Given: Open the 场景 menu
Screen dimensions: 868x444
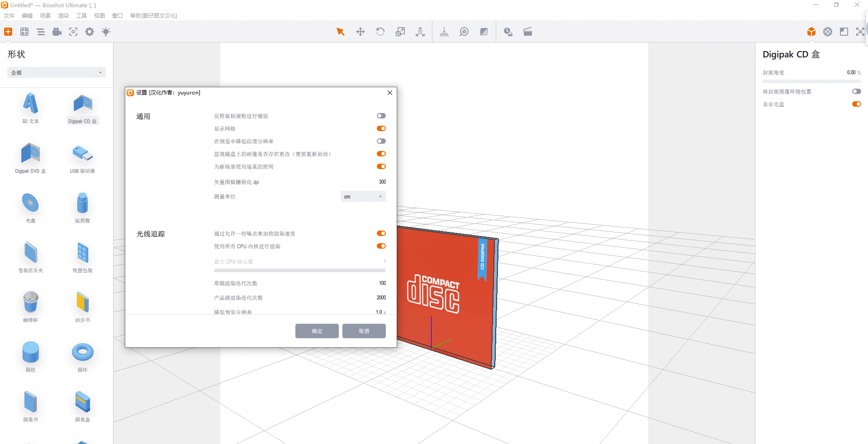Looking at the screenshot, I should 45,15.
